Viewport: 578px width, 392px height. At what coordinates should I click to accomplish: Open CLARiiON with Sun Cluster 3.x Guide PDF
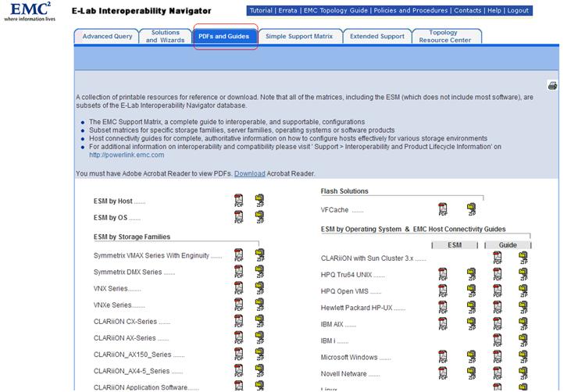click(498, 258)
